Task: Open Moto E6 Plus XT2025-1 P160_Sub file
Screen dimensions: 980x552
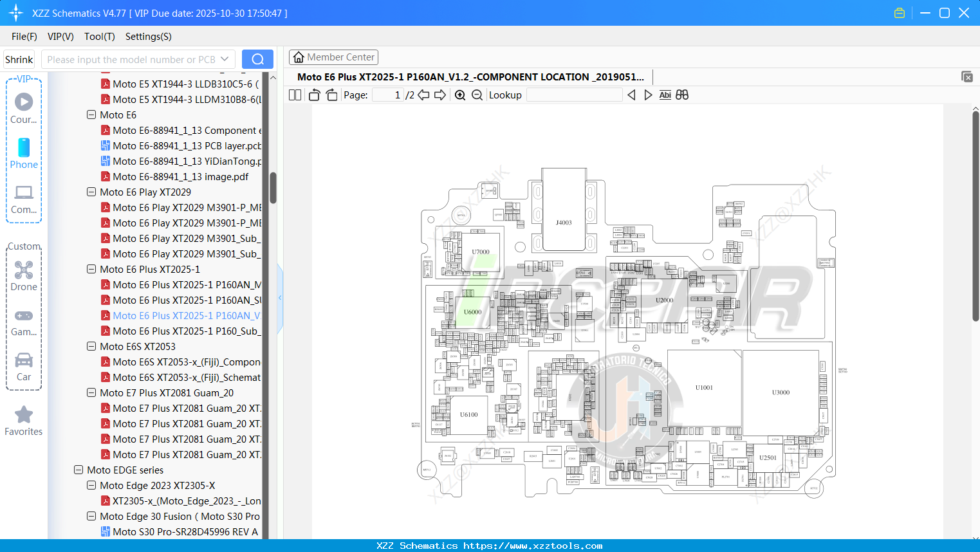Action: [x=181, y=331]
